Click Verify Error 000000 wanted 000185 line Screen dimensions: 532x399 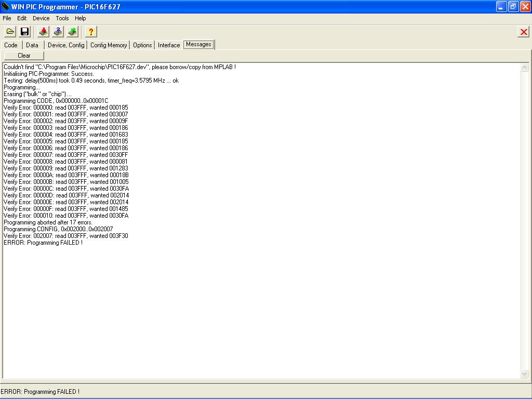[x=66, y=108]
